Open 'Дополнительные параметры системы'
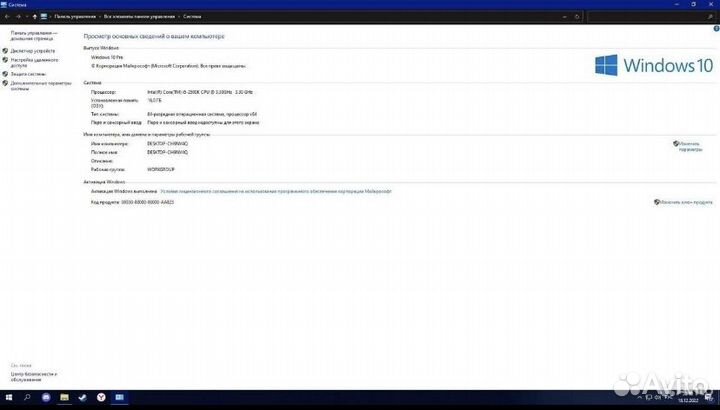The width and height of the screenshot is (720, 410). pos(41,86)
